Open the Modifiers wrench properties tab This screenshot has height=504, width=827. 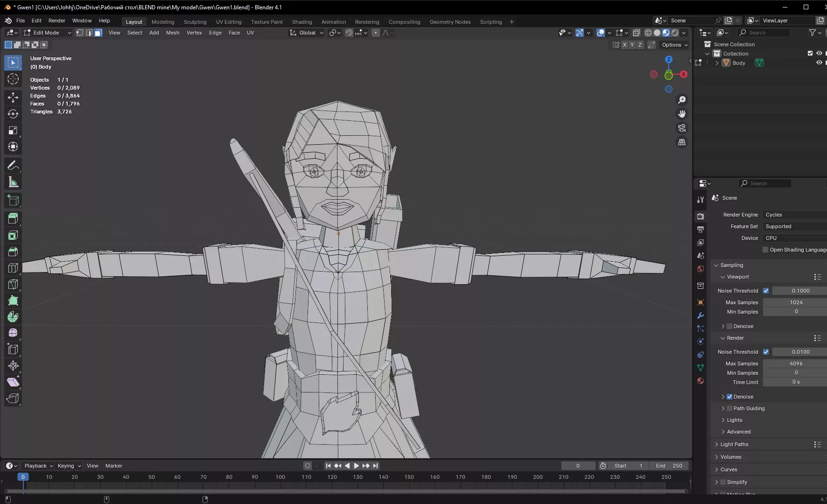(701, 315)
